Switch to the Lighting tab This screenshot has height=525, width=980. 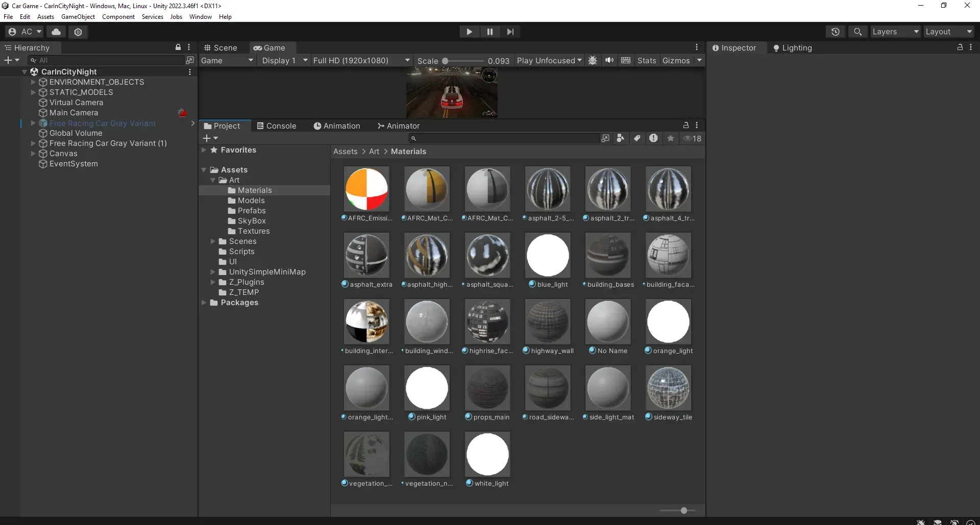(792, 47)
